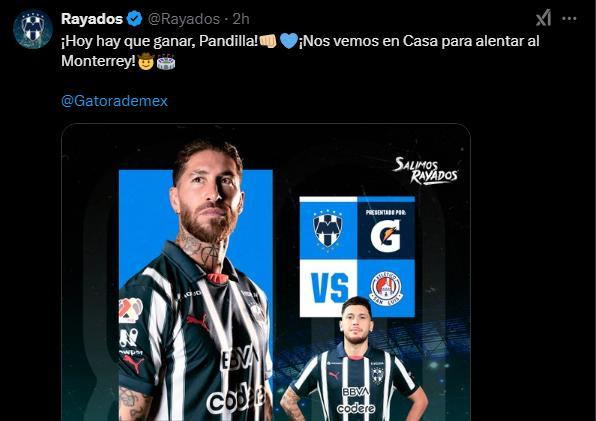Screen dimensions: 596x421
Task: Click the Monterrey crest in the poster
Action: (328, 229)
